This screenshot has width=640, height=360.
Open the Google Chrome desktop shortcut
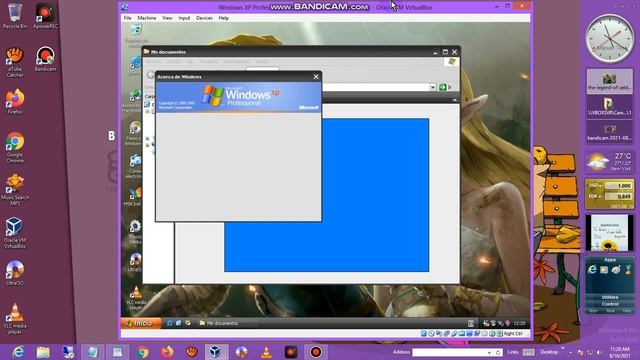tap(15, 148)
